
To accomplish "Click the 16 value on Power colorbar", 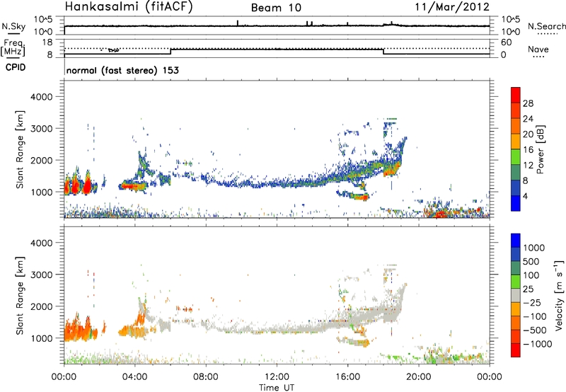I will (x=528, y=150).
